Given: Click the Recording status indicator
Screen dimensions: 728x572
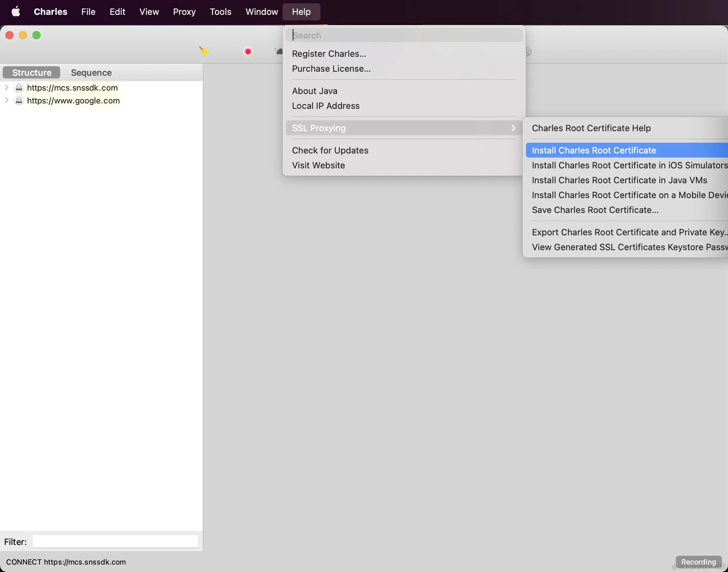Looking at the screenshot, I should (x=699, y=562).
